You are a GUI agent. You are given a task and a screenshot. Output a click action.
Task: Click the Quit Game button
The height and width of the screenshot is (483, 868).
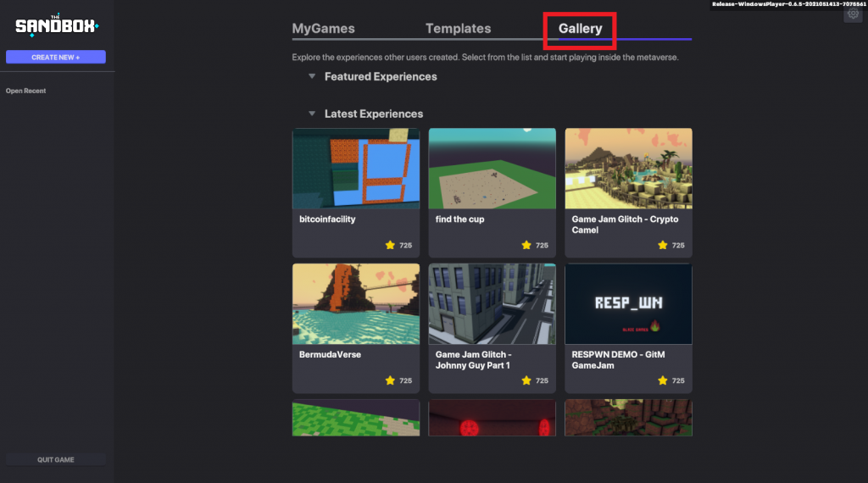click(x=56, y=460)
